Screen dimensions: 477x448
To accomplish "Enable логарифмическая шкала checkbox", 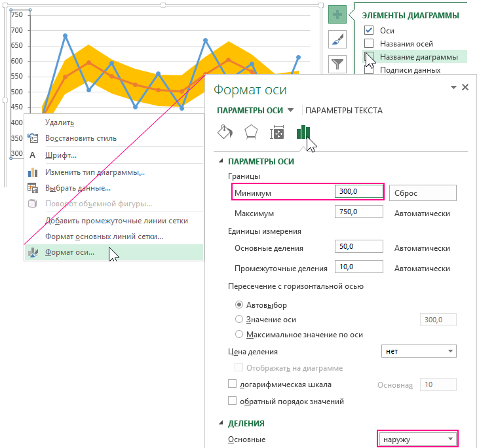I will coord(232,384).
